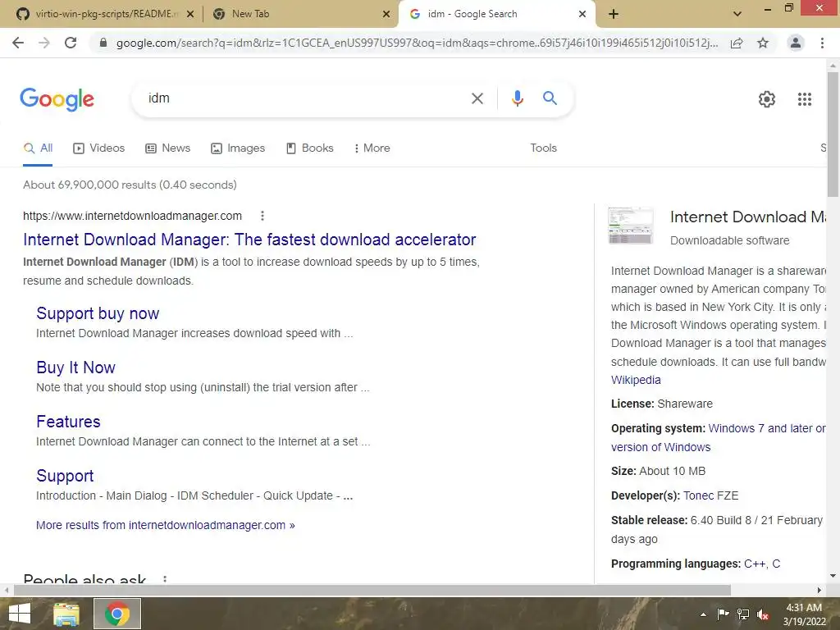Click the vertical scrollbar thumb
Image resolution: width=840 pixels, height=630 pixels.
click(833, 134)
